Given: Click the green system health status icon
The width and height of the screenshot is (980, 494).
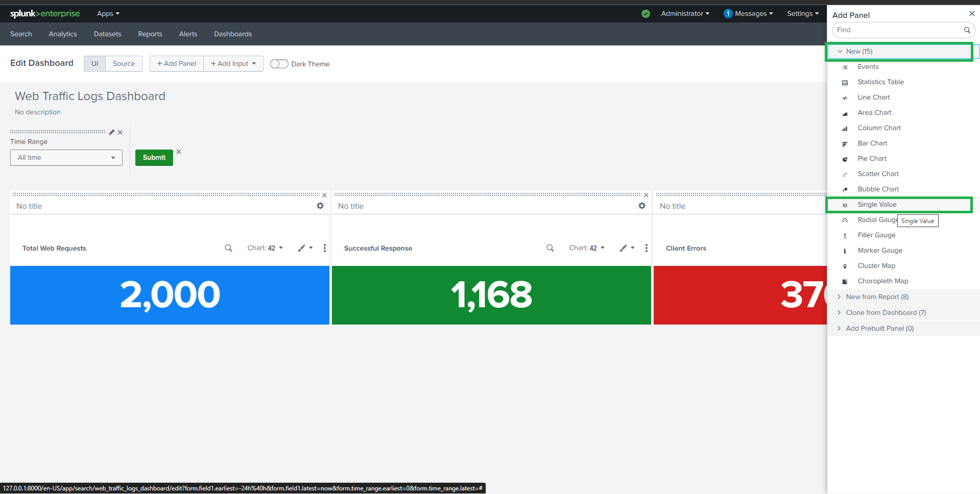Looking at the screenshot, I should (x=646, y=14).
